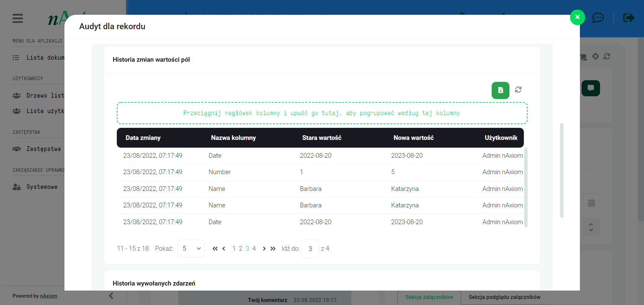Open the Zastępstwa menu item
644x305 pixels.
pyautogui.click(x=44, y=149)
